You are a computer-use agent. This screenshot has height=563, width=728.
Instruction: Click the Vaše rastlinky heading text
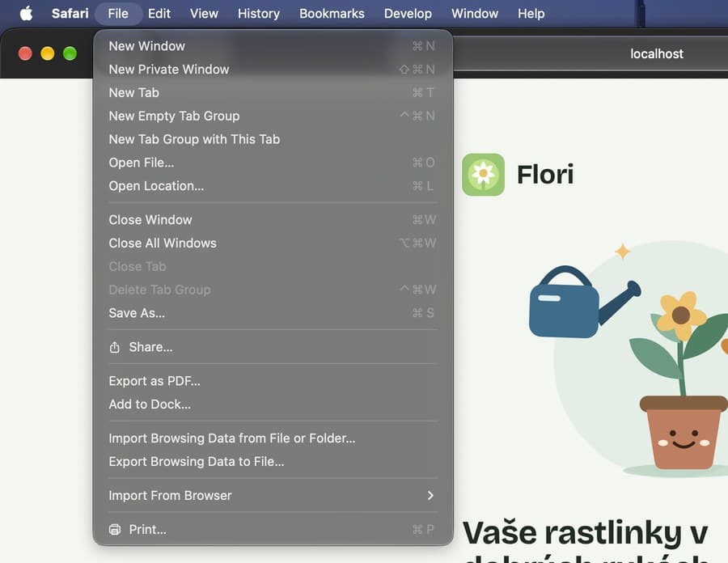click(x=586, y=540)
